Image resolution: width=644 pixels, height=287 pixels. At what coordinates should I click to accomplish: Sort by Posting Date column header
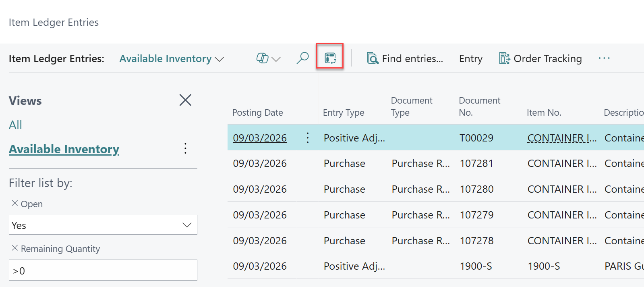click(258, 112)
